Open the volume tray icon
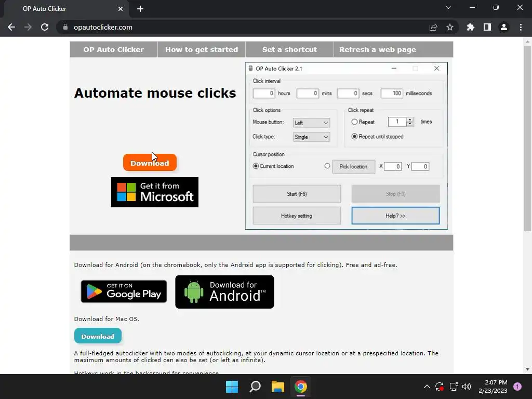The height and width of the screenshot is (399, 532). click(x=467, y=387)
